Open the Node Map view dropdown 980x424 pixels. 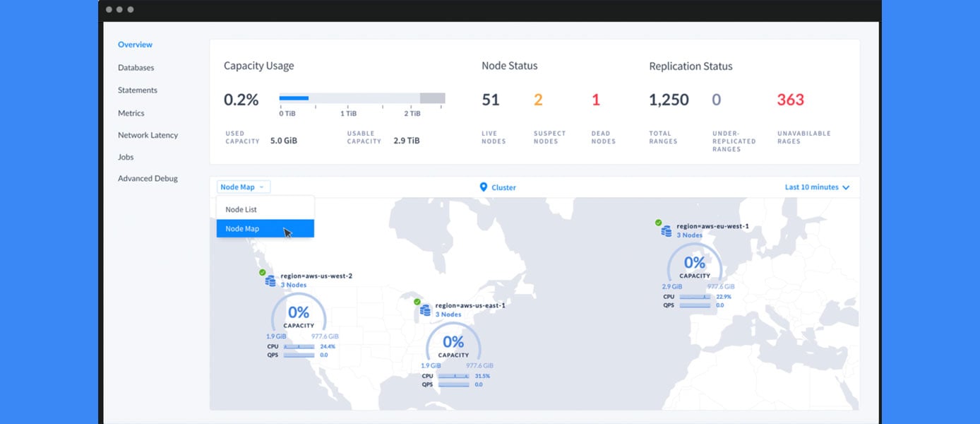pos(243,187)
